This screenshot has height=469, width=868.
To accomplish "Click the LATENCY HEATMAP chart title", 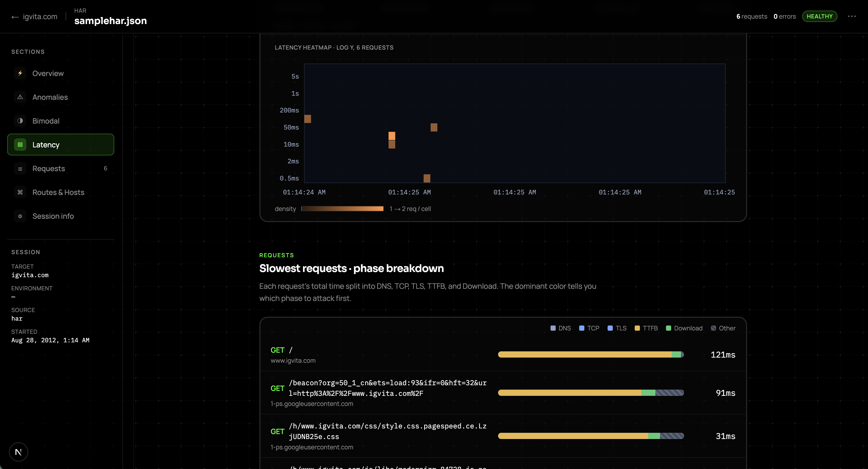I will (x=334, y=48).
